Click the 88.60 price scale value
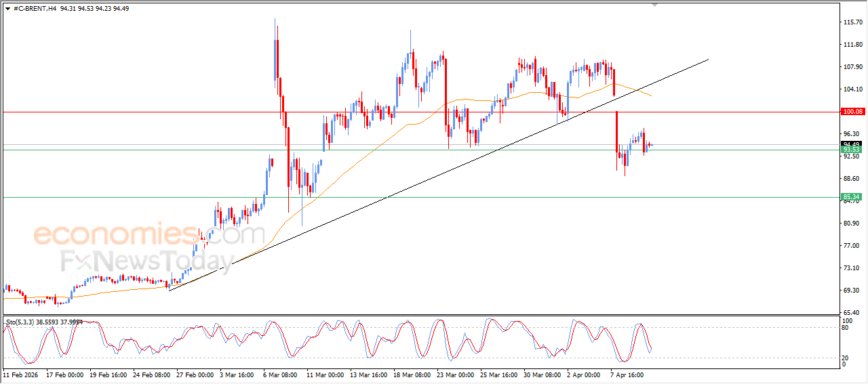This screenshot has width=868, height=384. click(850, 179)
